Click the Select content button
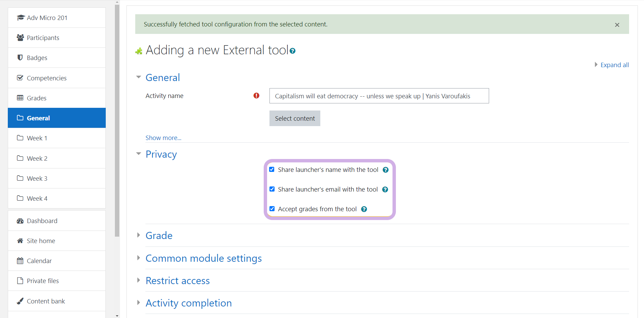The width and height of the screenshot is (644, 318). [x=295, y=118]
